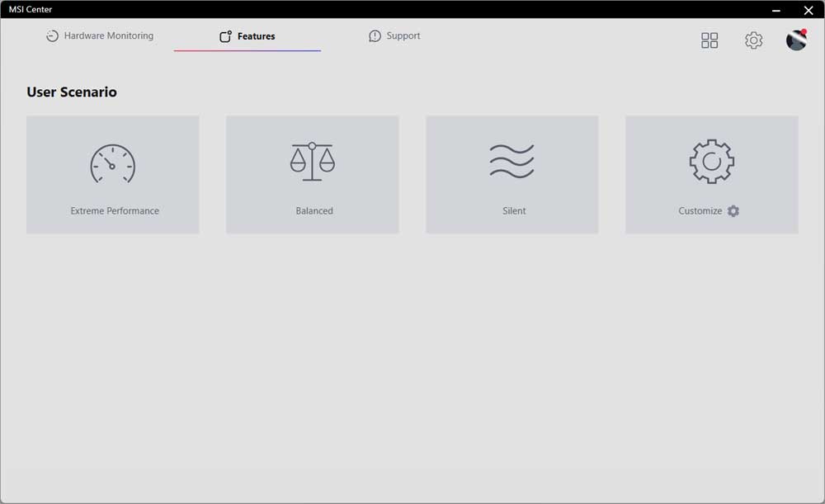Click the Support exclamation bubble icon
This screenshot has width=825, height=504.
coord(375,36)
